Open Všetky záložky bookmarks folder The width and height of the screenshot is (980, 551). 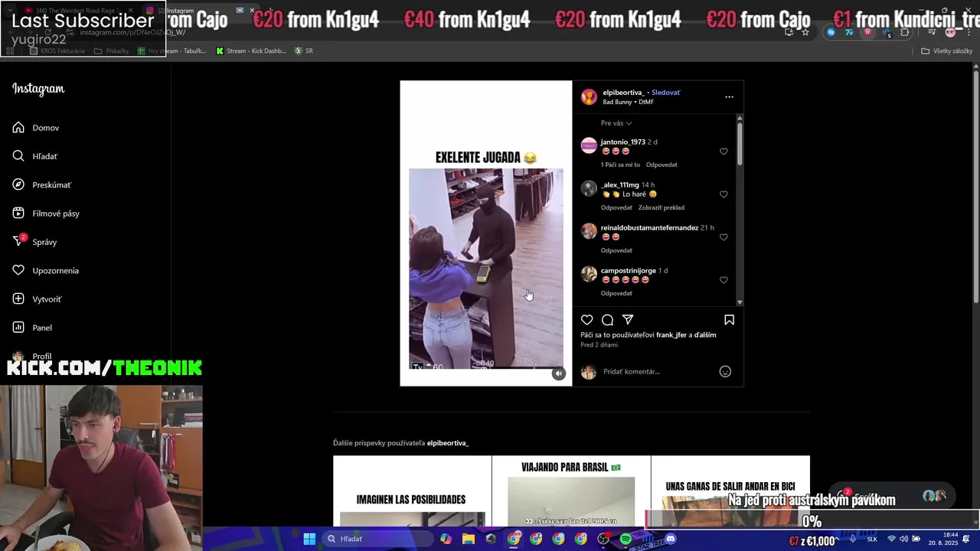(x=946, y=51)
